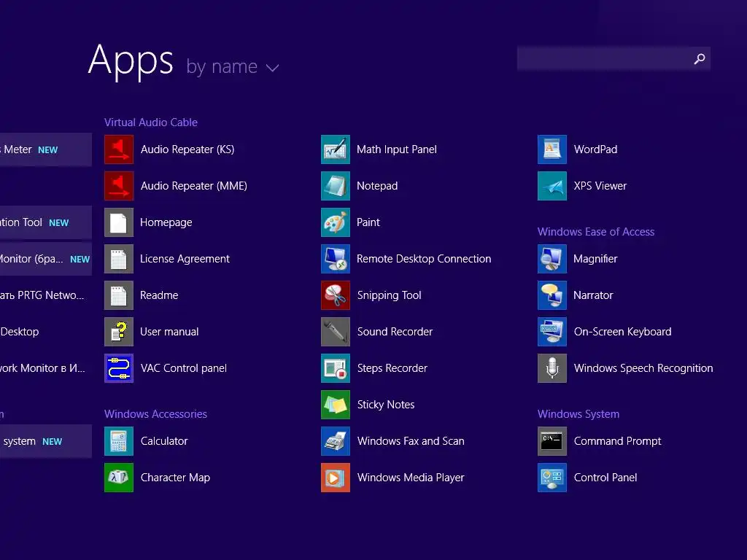Open the 'by name' sort dropdown

(x=232, y=66)
